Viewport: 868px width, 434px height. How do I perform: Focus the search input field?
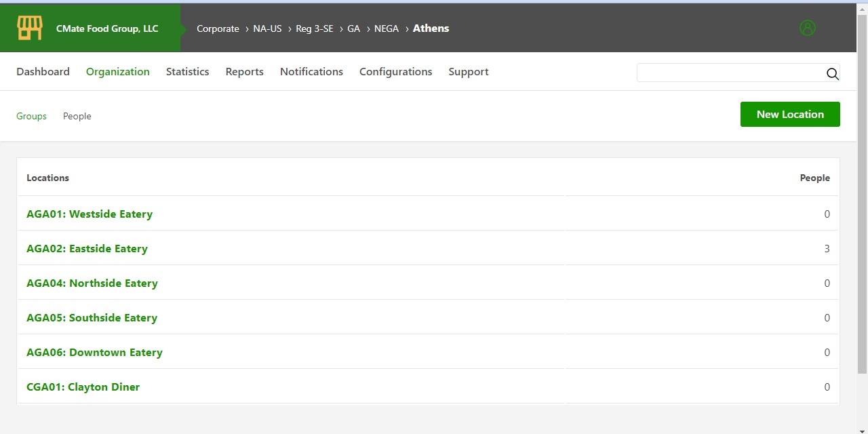tap(729, 73)
